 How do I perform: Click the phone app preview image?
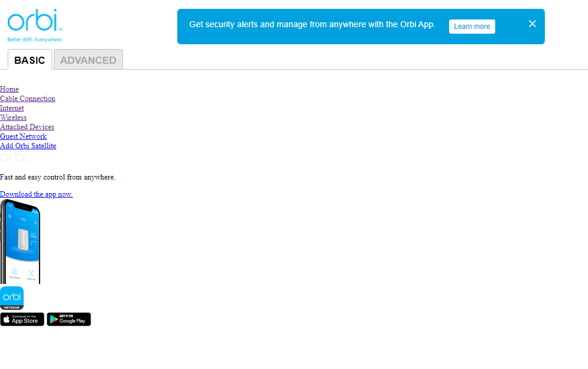click(x=20, y=241)
